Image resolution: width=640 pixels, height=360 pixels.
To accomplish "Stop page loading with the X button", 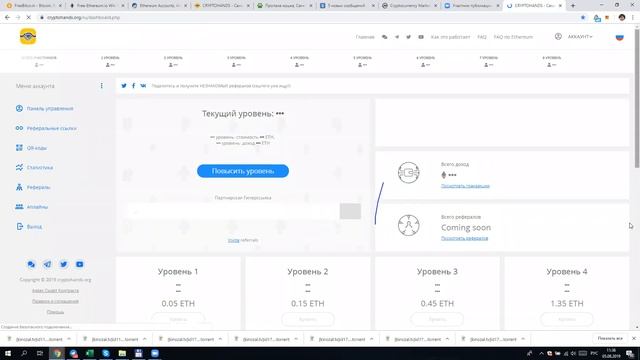I will pyautogui.click(x=29, y=18).
